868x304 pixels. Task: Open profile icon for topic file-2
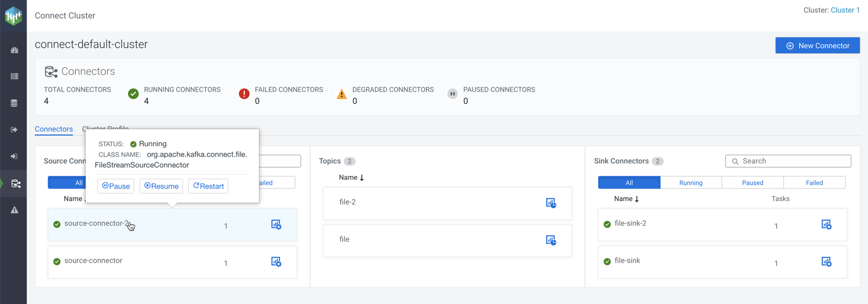point(551,203)
